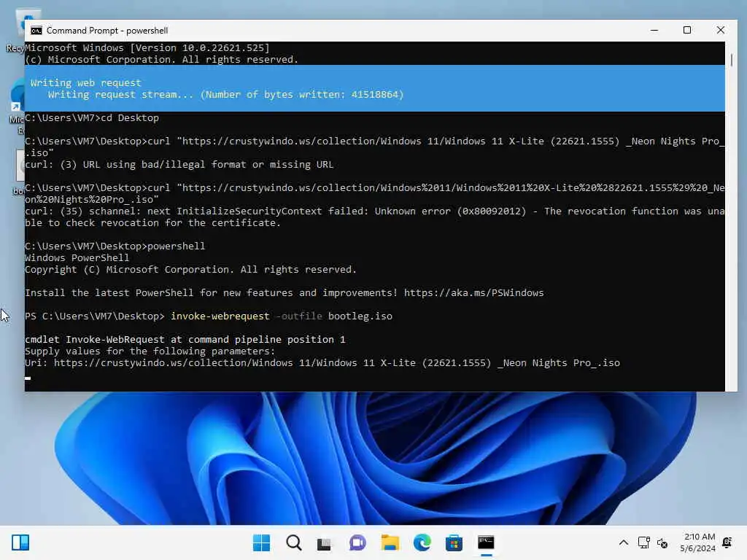The width and height of the screenshot is (747, 560).
Task: Open the Windows Start menu
Action: pyautogui.click(x=261, y=542)
